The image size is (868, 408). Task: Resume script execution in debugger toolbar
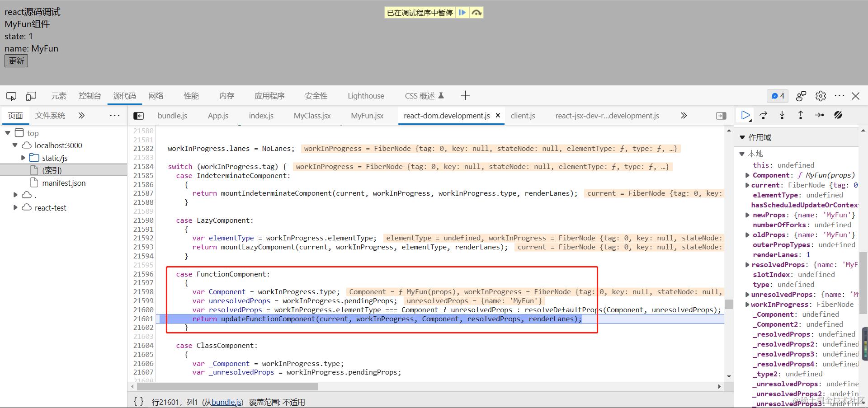[x=745, y=115]
